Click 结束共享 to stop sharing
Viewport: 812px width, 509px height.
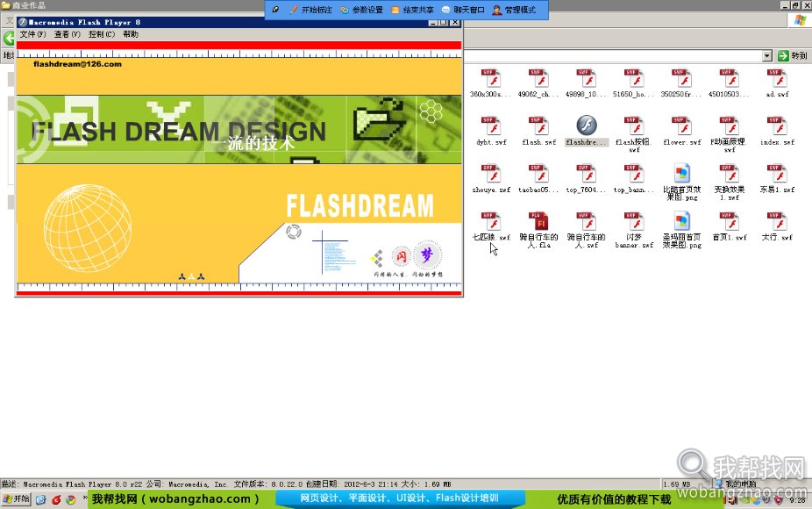(413, 10)
